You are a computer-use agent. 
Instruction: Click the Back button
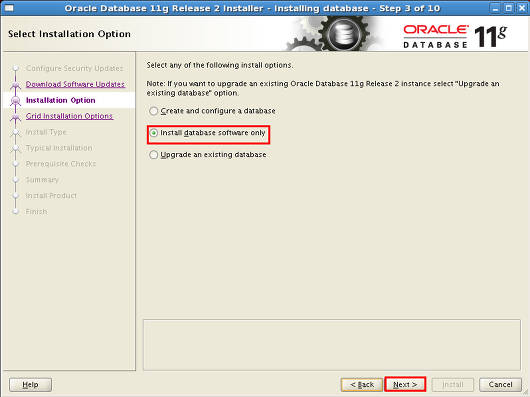point(362,384)
